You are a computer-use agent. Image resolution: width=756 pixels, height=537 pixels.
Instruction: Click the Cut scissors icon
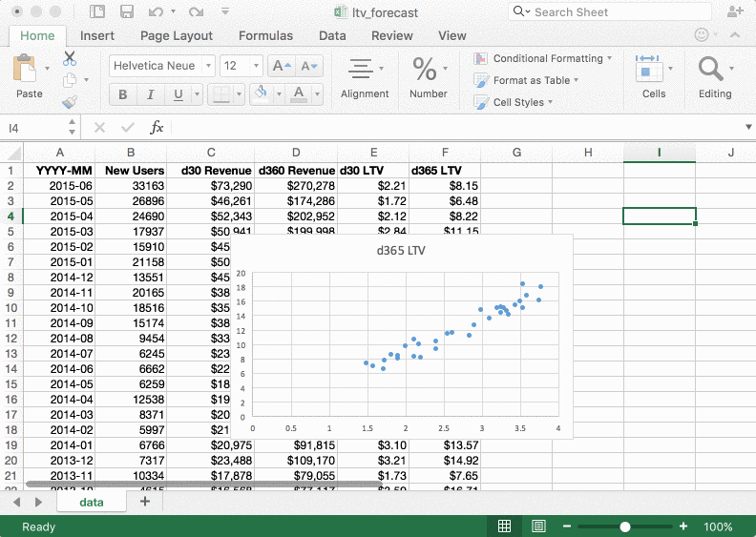click(70, 58)
